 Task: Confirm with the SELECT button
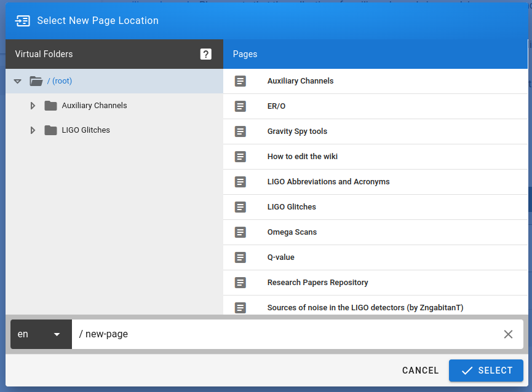click(x=486, y=370)
